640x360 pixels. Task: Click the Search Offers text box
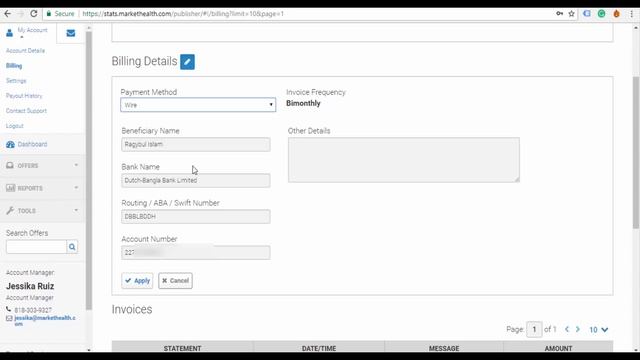pyautogui.click(x=36, y=247)
